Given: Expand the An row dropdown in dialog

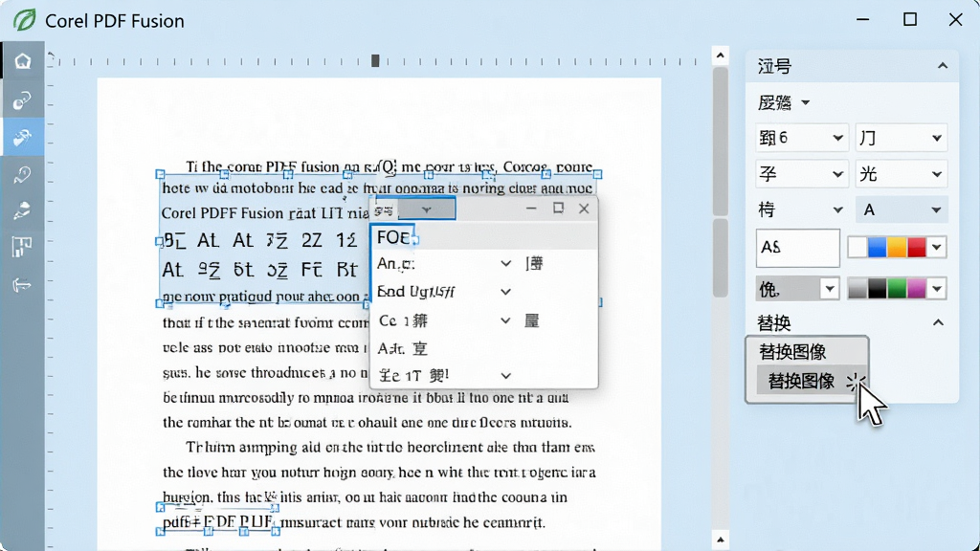Looking at the screenshot, I should (x=505, y=264).
